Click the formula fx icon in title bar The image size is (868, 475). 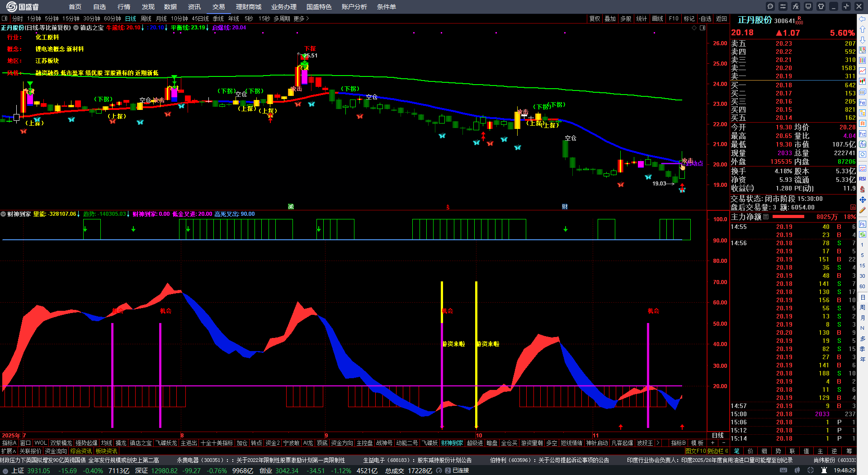point(796,6)
